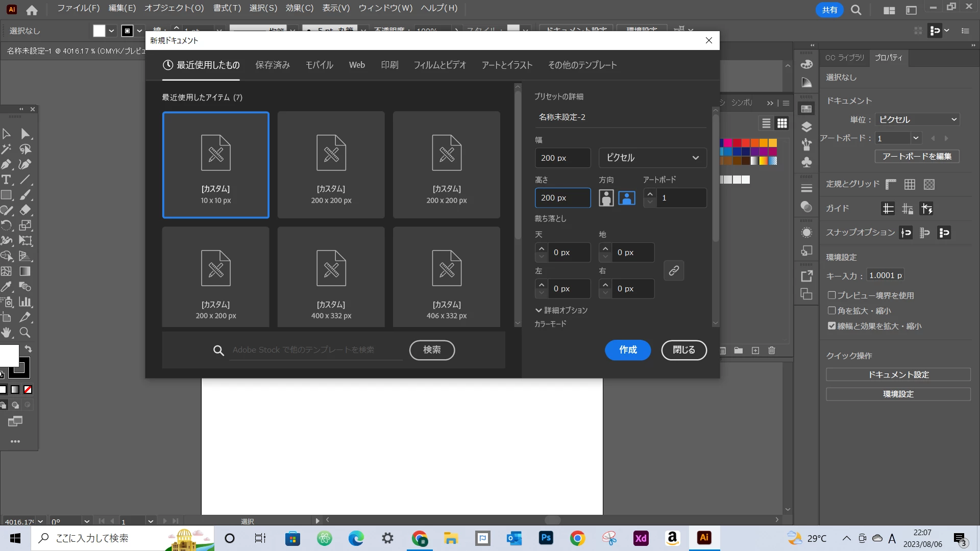Select the Type tool in toolbar

6,180
